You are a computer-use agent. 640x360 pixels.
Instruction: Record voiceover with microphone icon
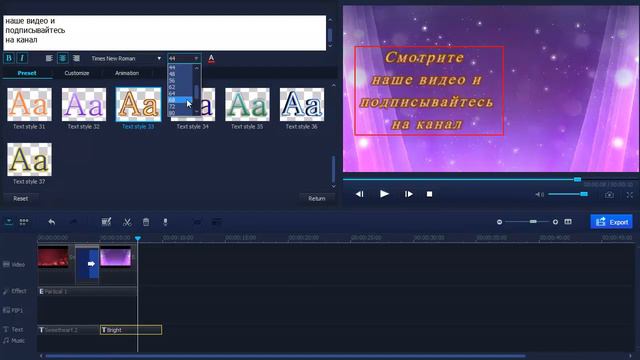point(165,222)
